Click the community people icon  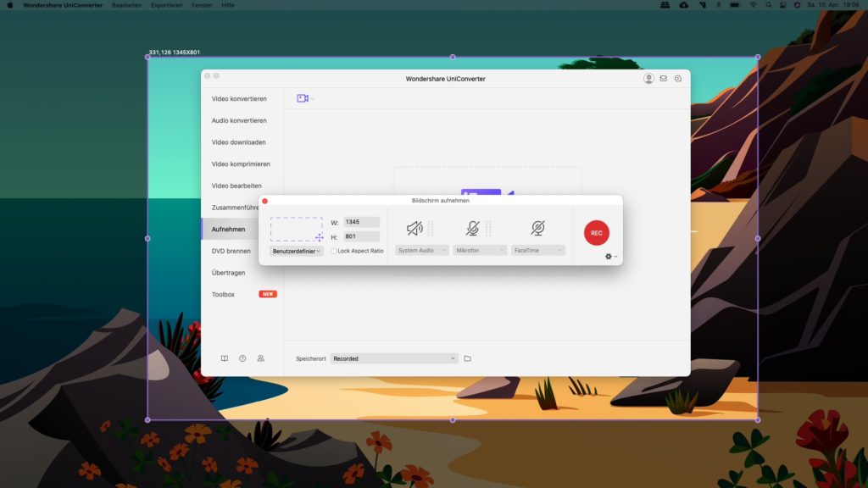[x=261, y=358]
